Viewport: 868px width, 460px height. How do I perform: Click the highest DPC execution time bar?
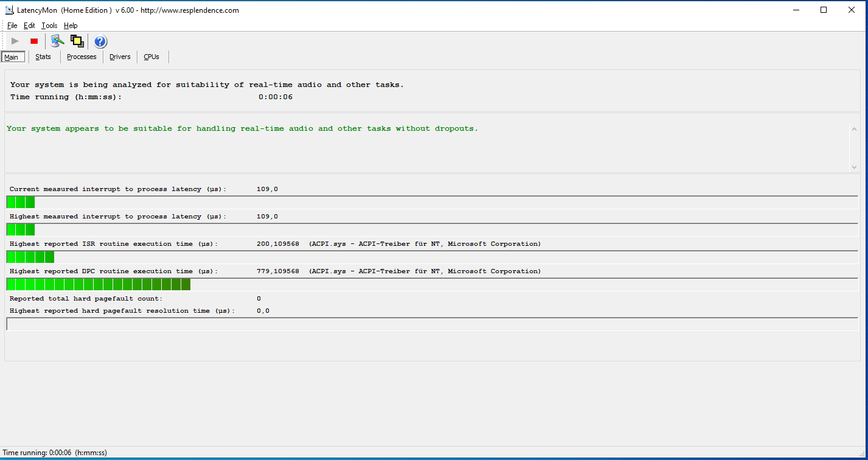click(x=432, y=284)
